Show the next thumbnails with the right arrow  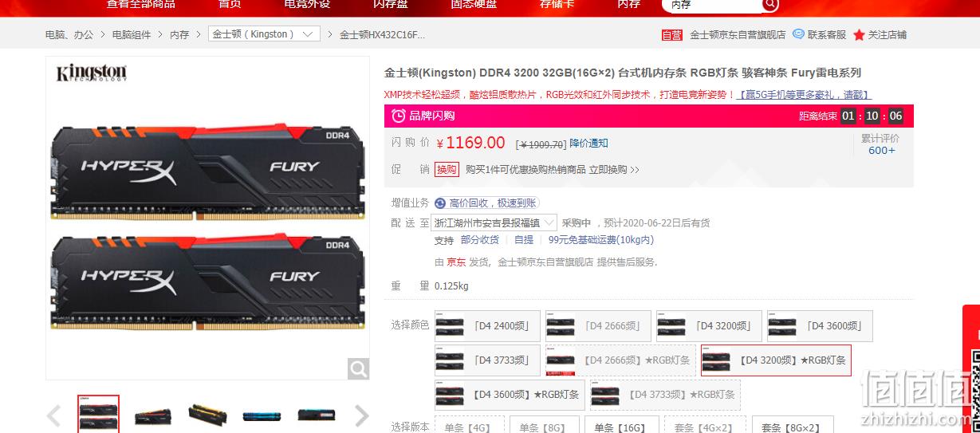pos(361,415)
